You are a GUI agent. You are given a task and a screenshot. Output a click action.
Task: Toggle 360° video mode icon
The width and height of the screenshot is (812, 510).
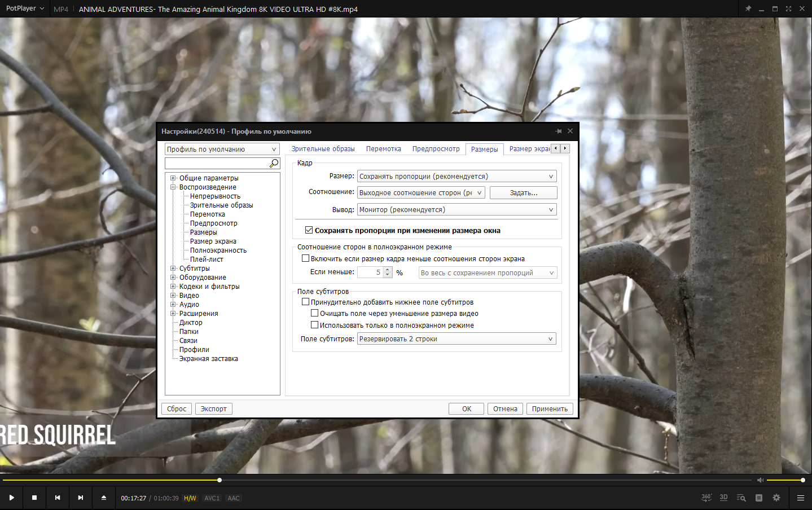click(x=706, y=498)
